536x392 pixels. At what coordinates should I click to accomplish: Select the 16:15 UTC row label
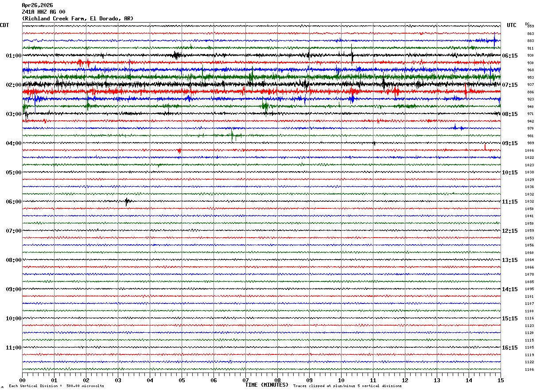pos(510,348)
